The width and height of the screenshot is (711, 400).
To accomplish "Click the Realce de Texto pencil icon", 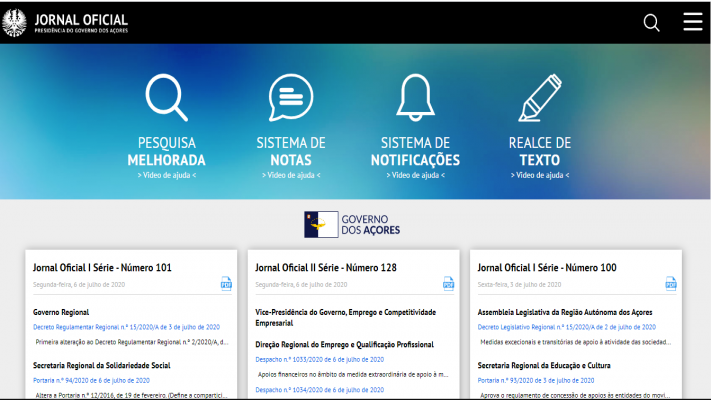I will click(539, 98).
